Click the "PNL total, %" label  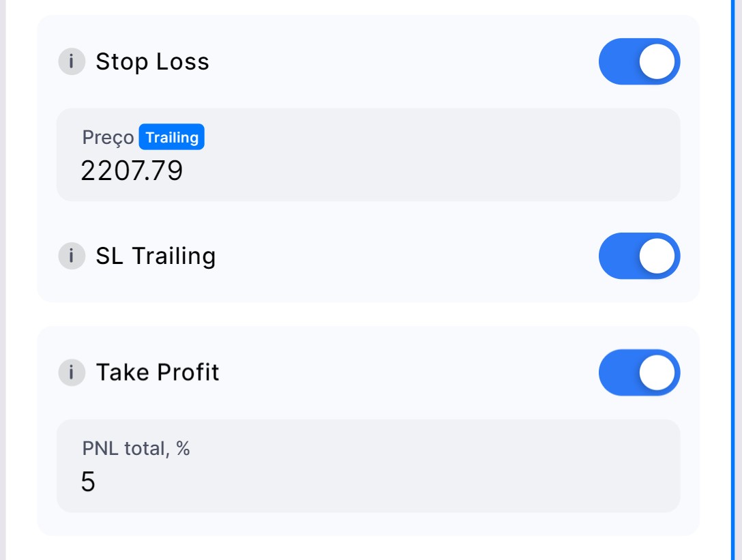click(136, 448)
